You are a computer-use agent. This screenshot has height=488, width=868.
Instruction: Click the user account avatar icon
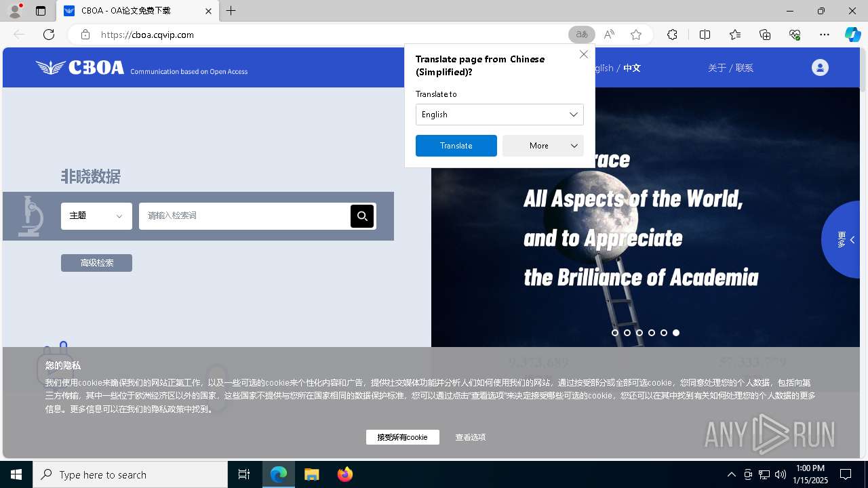pyautogui.click(x=820, y=67)
